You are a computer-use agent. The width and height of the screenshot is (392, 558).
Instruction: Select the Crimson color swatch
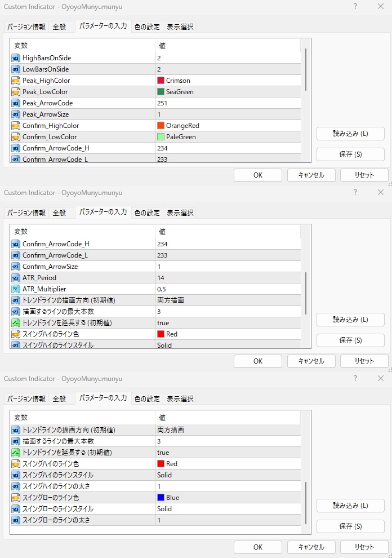161,81
